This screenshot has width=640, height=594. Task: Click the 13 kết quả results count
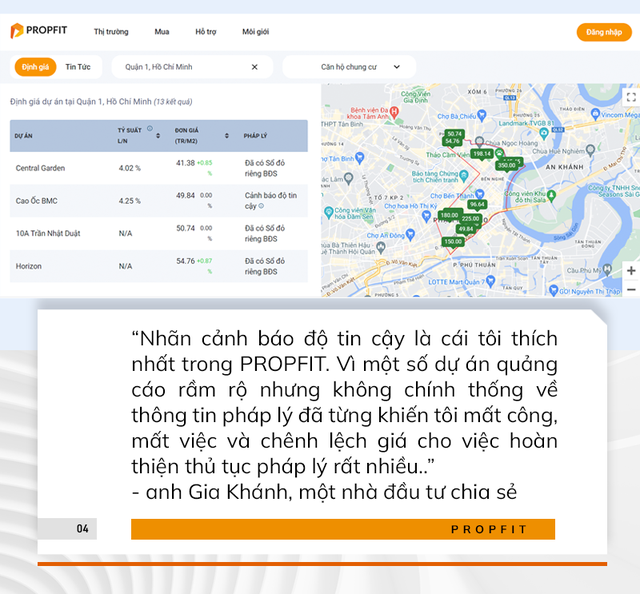[x=173, y=102]
